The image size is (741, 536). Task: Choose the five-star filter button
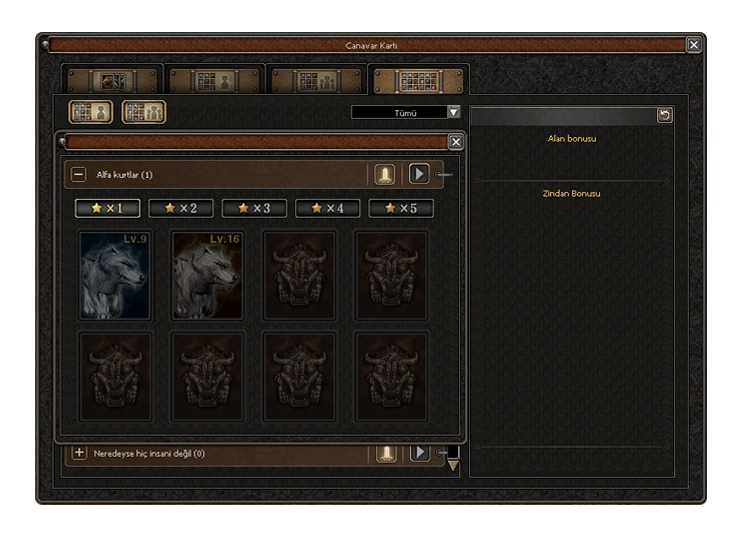coord(401,208)
